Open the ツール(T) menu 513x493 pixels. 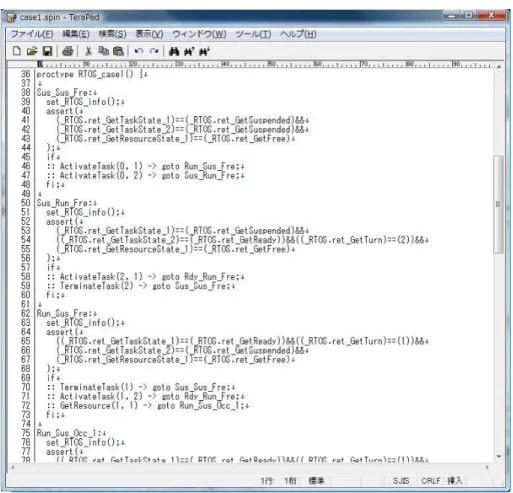coord(253,34)
